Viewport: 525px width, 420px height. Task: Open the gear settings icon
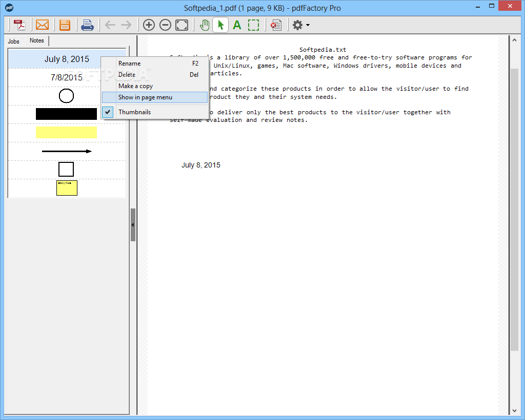coord(298,25)
